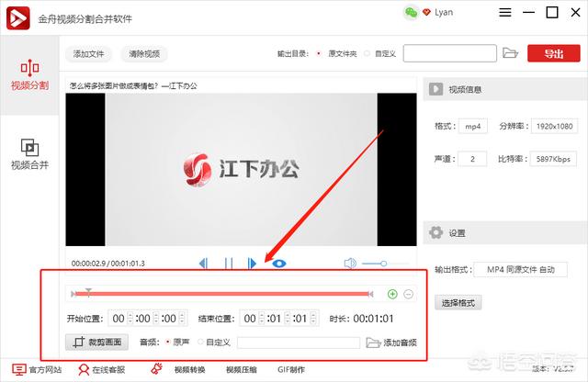Image resolution: width=588 pixels, height=382 pixels.
Task: Adjust the volume slider
Action: click(386, 264)
